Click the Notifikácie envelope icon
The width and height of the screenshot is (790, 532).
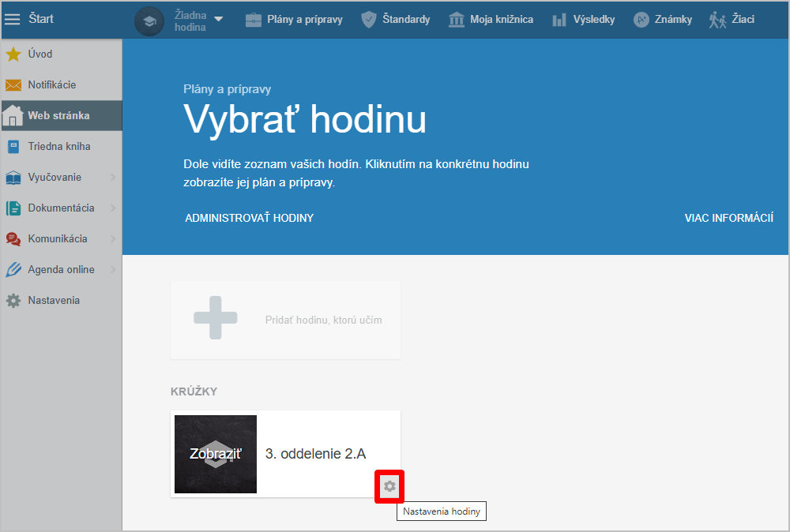[x=13, y=85]
